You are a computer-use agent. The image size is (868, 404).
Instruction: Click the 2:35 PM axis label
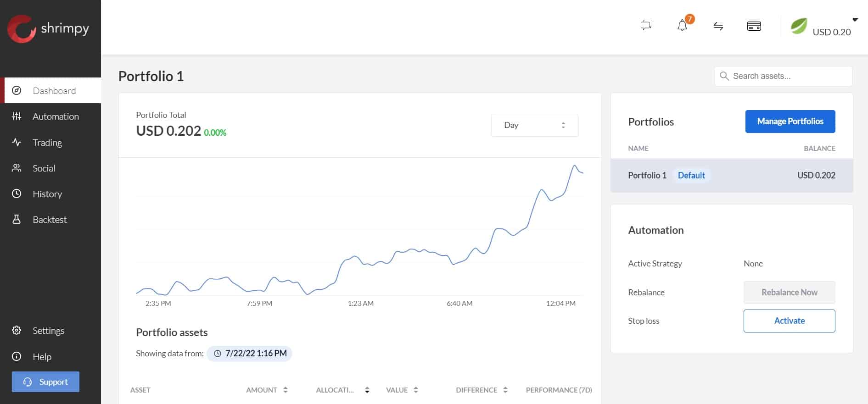pos(158,303)
